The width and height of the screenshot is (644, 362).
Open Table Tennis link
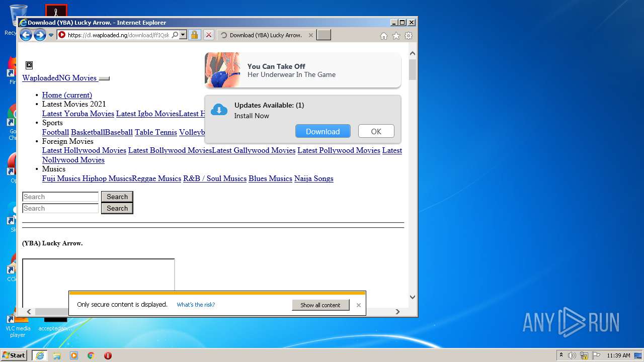click(156, 132)
